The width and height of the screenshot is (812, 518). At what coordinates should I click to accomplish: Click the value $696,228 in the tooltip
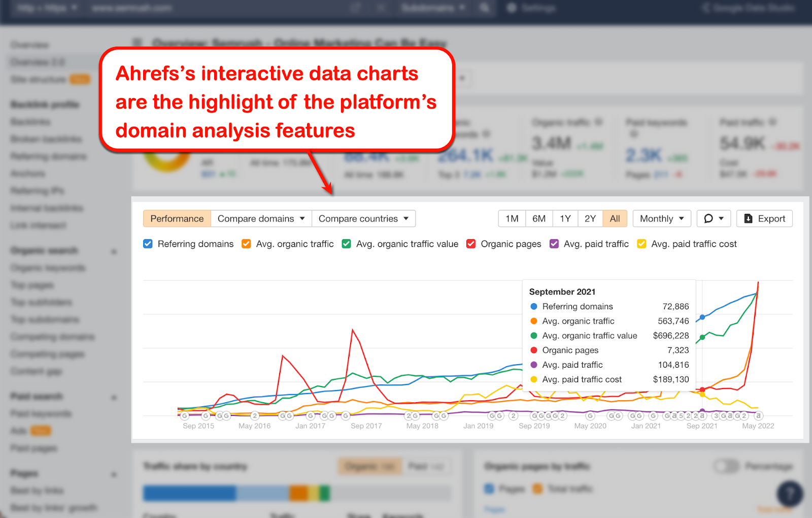click(x=671, y=336)
